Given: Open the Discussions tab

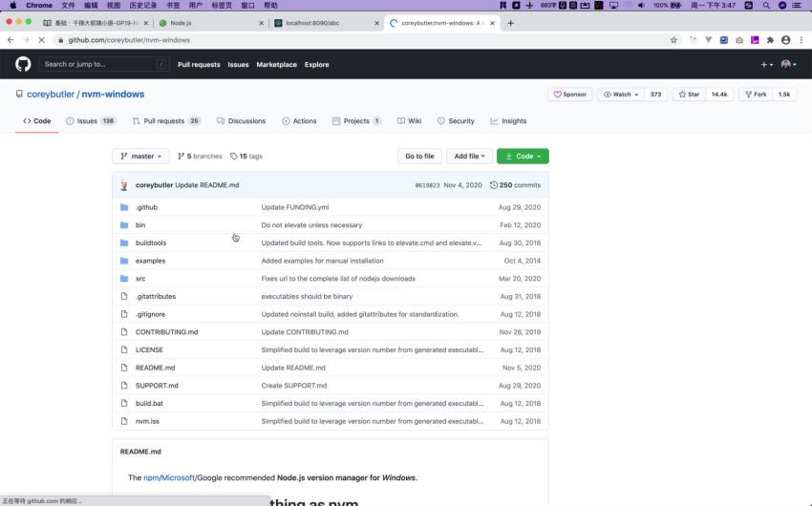Looking at the screenshot, I should 242,121.
